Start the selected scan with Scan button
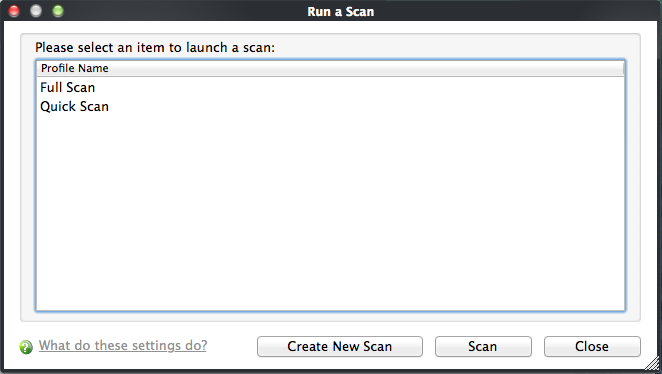662x374 pixels. (483, 347)
